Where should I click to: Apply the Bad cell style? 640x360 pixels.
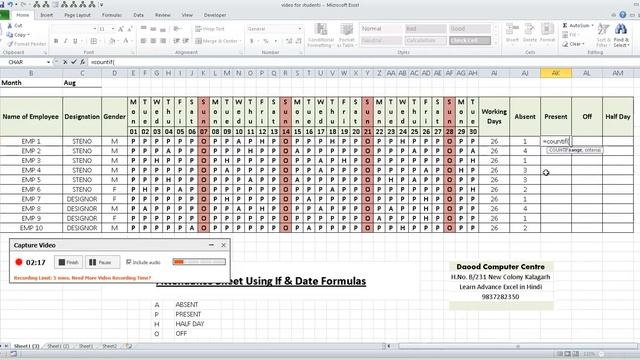coord(425,29)
